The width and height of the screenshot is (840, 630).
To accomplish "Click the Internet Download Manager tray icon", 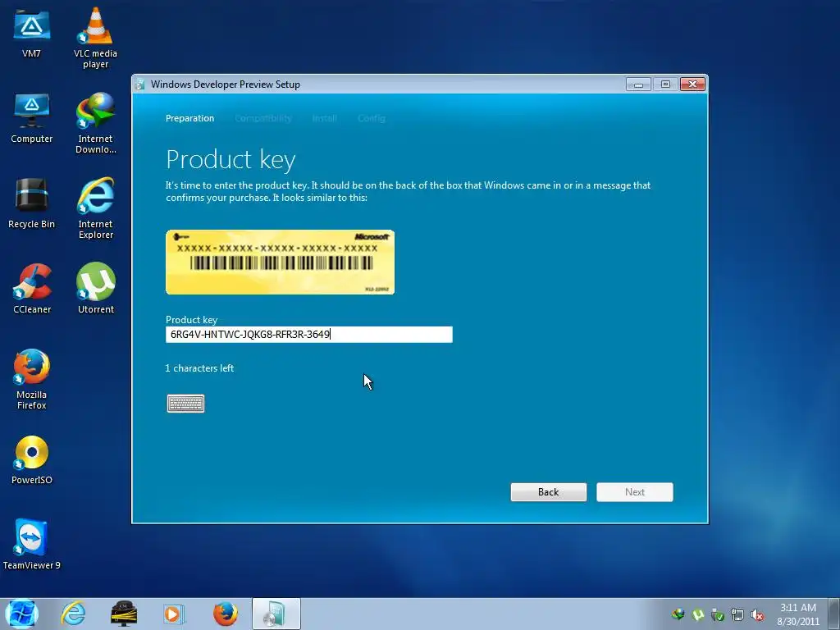I will [x=678, y=614].
